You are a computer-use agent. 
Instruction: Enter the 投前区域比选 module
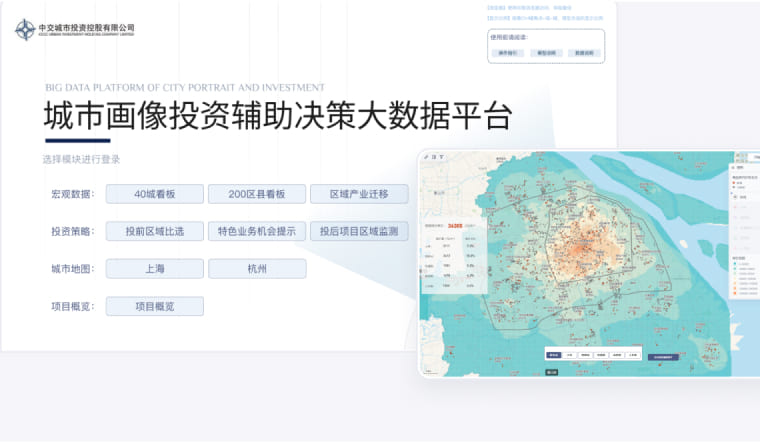point(155,231)
